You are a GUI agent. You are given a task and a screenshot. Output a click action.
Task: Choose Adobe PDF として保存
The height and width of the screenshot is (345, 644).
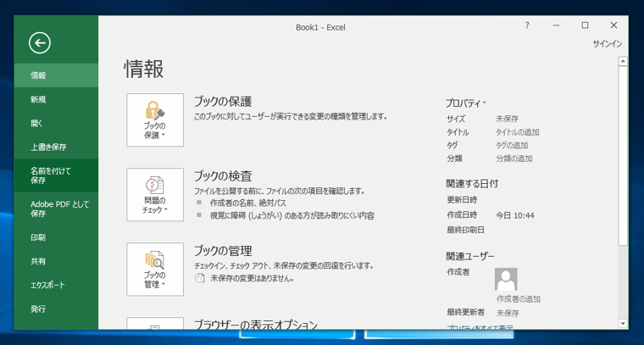pos(56,209)
